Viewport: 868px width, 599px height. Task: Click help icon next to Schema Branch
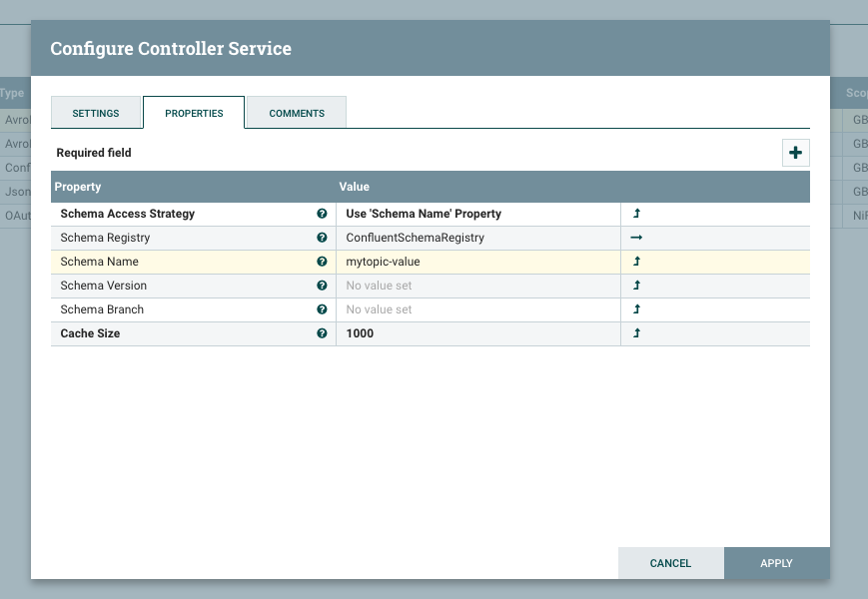tap(322, 309)
